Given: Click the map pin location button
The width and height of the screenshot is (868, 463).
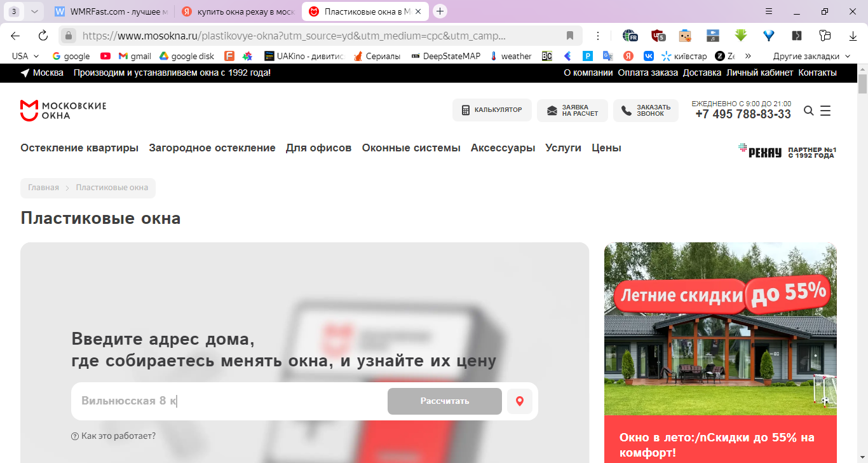Looking at the screenshot, I should click(520, 401).
